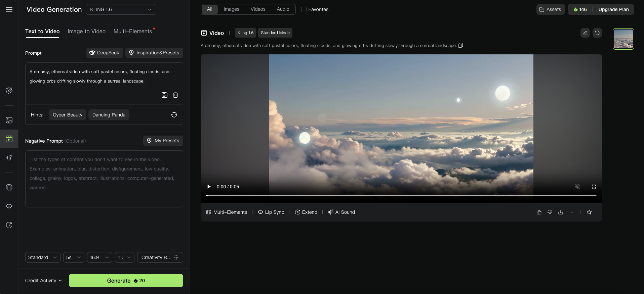Open the virtual try-on sidebar icon
This screenshot has width=644, height=294.
point(9,187)
